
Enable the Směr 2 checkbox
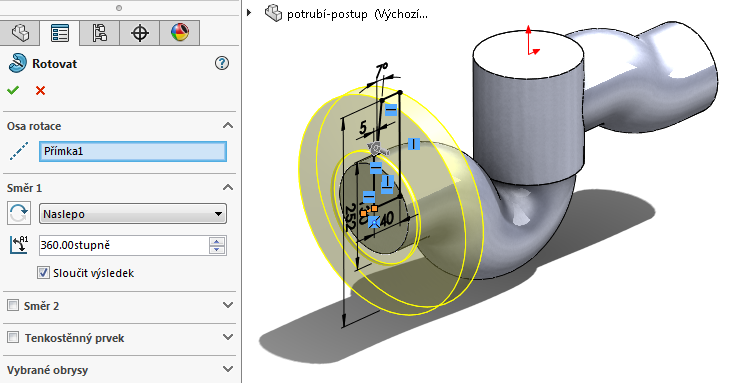pyautogui.click(x=13, y=305)
